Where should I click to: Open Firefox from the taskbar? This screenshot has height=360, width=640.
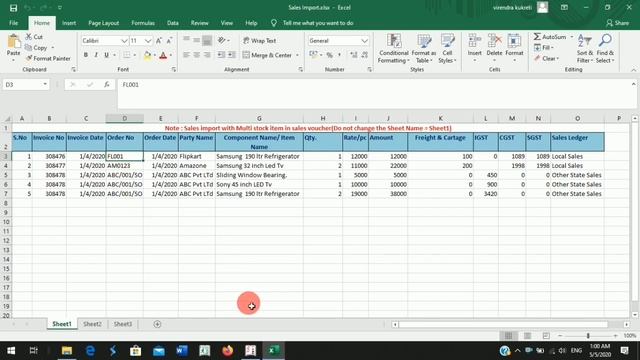point(227,350)
